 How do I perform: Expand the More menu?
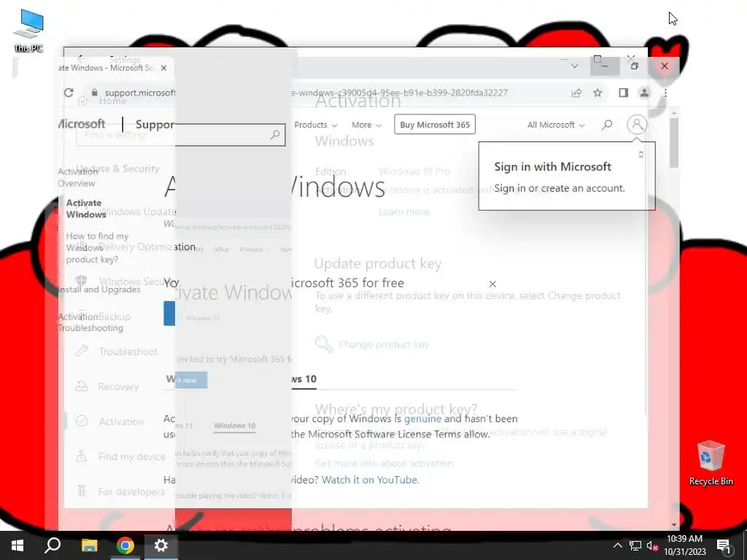click(x=366, y=125)
